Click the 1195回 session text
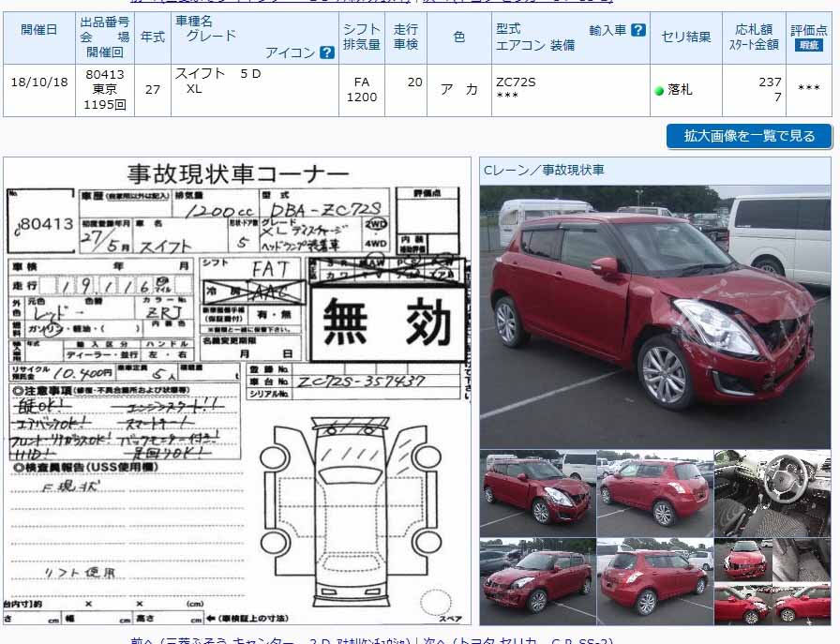Image resolution: width=840 pixels, height=644 pixels. (x=105, y=104)
